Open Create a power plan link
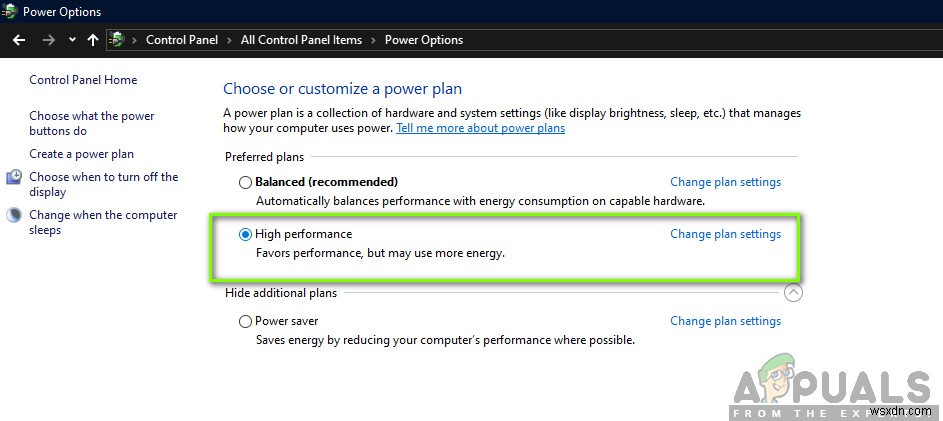Viewport: 943px width, 421px height. coord(81,154)
